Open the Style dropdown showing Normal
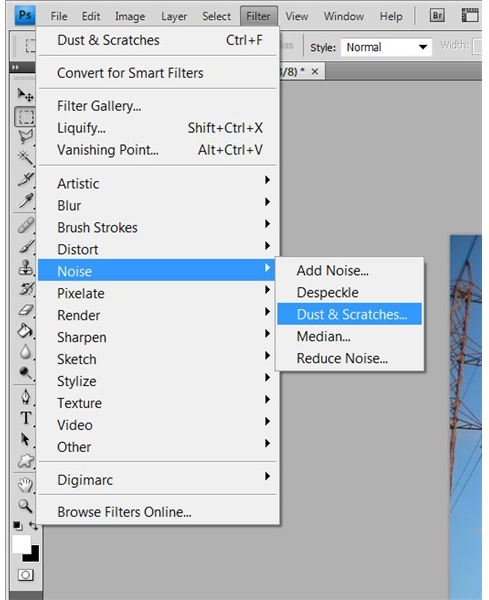The width and height of the screenshot is (489, 600). click(x=386, y=47)
